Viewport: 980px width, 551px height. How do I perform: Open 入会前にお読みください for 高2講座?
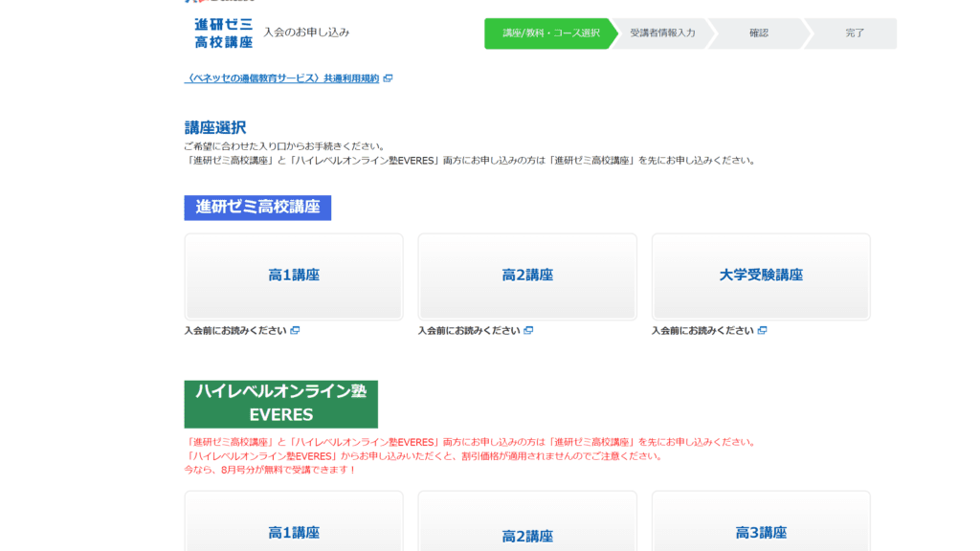coord(468,329)
